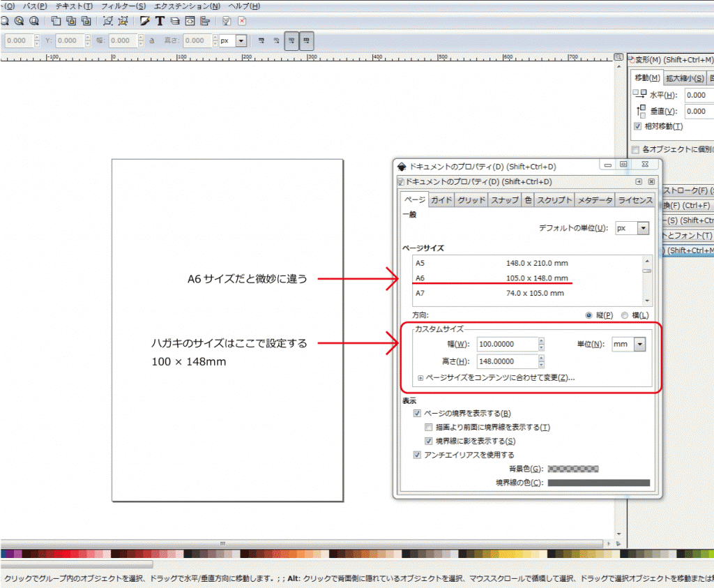Open the custom size 単位 mm dropdown
Image resolution: width=714 pixels, height=588 pixels.
point(628,345)
